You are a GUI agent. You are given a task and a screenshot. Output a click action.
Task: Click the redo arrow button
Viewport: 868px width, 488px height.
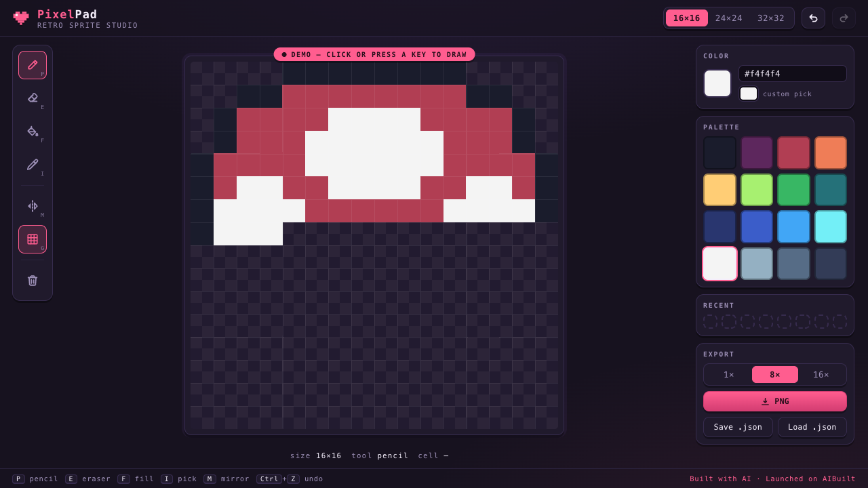pyautogui.click(x=844, y=18)
